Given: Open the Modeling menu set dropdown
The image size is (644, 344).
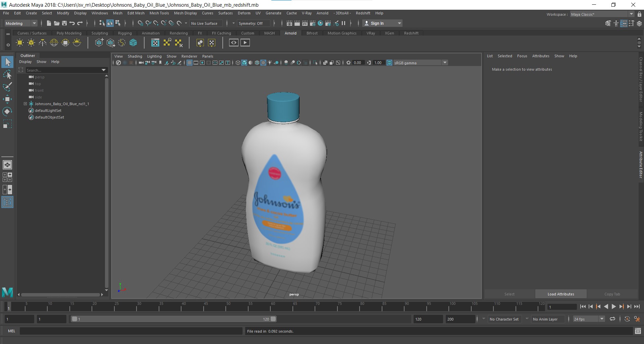Looking at the screenshot, I should tap(21, 23).
